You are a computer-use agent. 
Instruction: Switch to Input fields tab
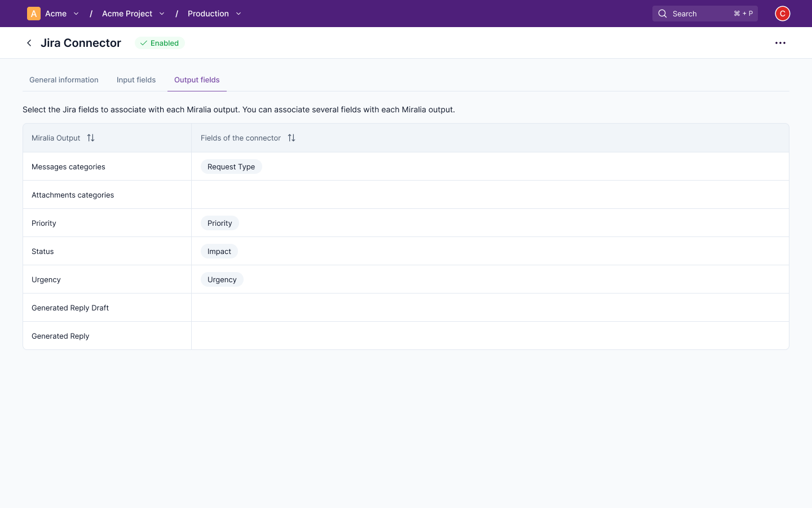coord(136,80)
